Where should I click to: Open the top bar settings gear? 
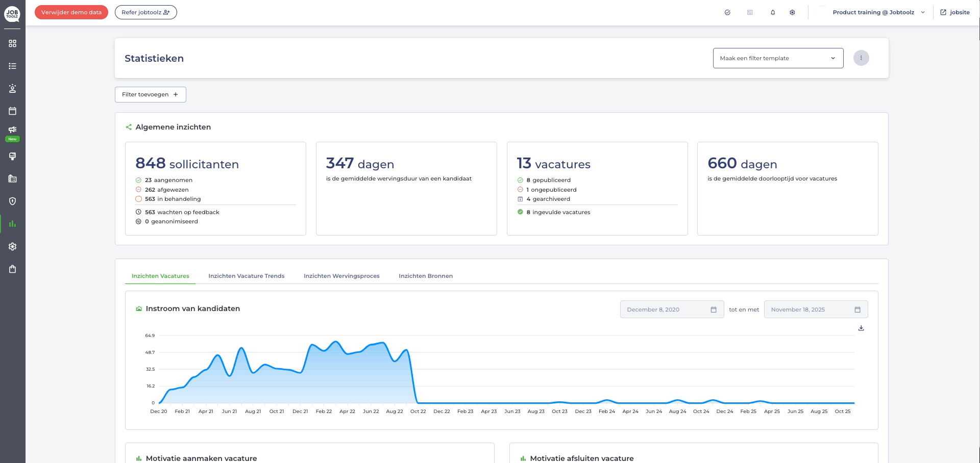[792, 13]
